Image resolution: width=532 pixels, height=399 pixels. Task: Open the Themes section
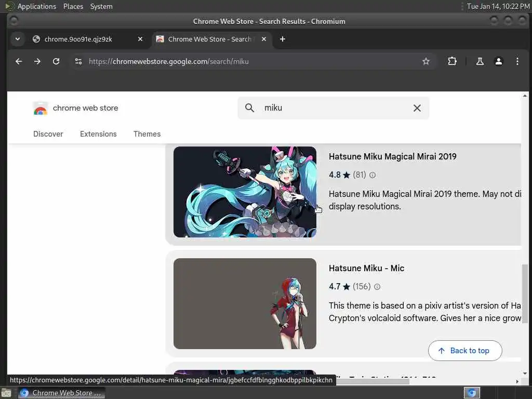pyautogui.click(x=147, y=134)
